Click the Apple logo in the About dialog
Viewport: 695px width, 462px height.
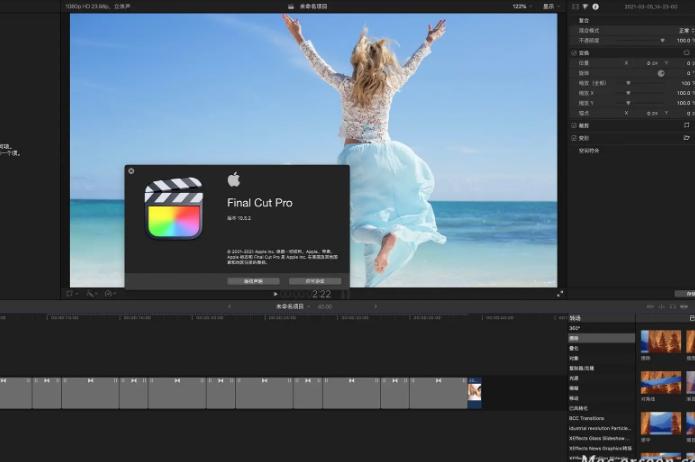[234, 180]
